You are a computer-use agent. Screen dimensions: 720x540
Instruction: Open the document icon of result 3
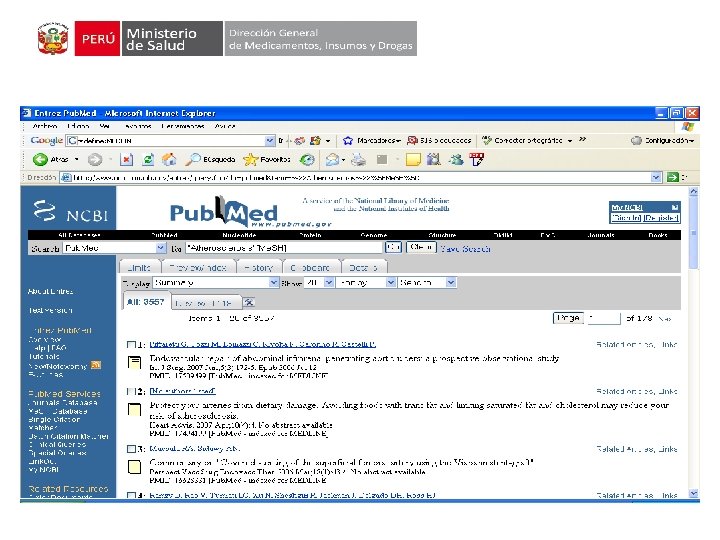[x=134, y=467]
